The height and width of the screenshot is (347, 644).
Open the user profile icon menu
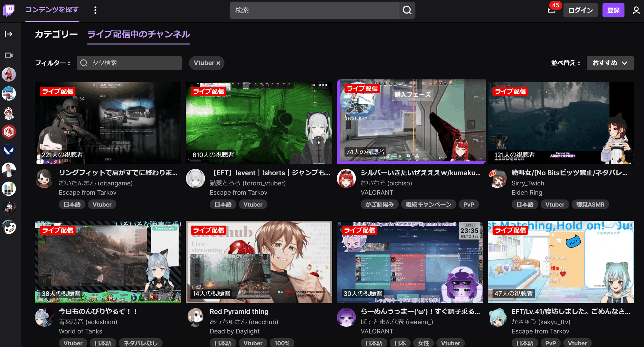pyautogui.click(x=636, y=10)
